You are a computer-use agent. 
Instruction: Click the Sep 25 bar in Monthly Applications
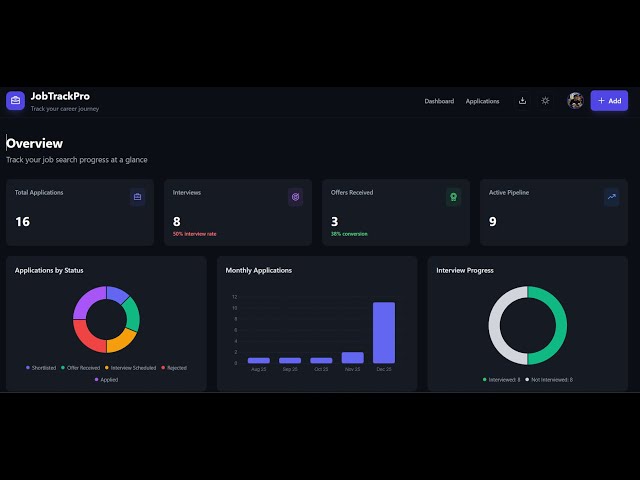[290, 360]
